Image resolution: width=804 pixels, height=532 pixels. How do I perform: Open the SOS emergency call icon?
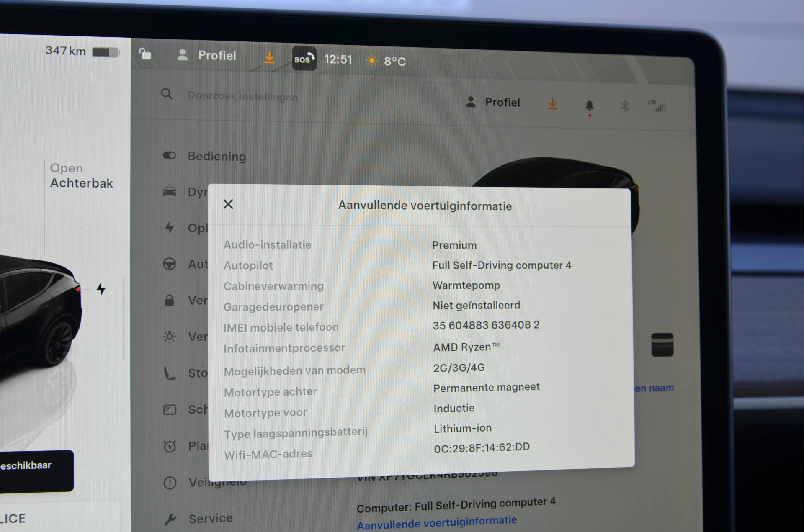304,59
